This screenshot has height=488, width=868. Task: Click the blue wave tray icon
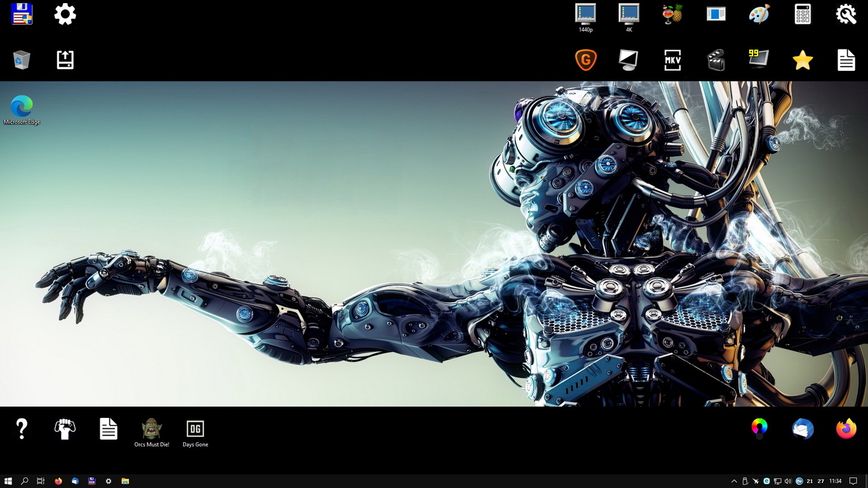pyautogui.click(x=799, y=481)
